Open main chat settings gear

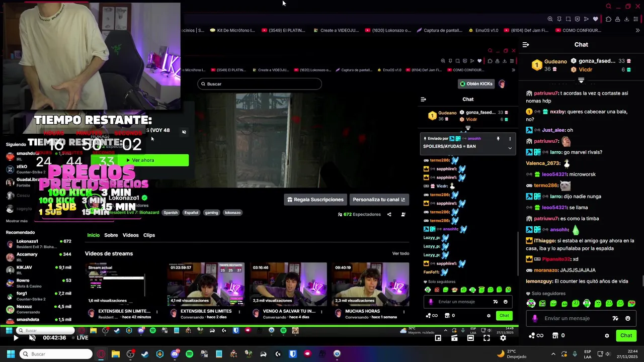pyautogui.click(x=607, y=335)
